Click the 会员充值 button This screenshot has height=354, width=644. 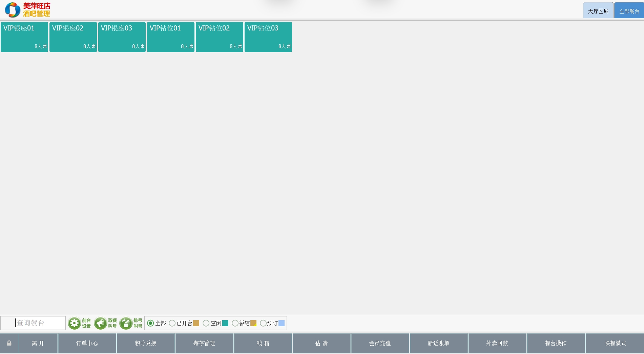point(380,343)
